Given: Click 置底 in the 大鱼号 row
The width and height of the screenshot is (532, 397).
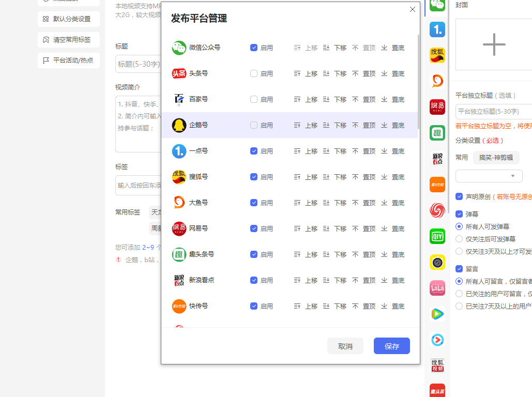Looking at the screenshot, I should [x=398, y=203].
